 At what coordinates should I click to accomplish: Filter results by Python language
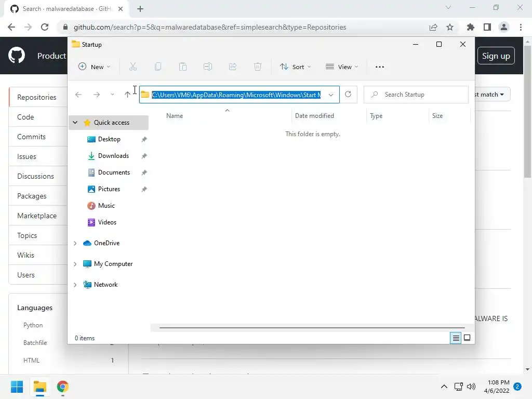33,325
